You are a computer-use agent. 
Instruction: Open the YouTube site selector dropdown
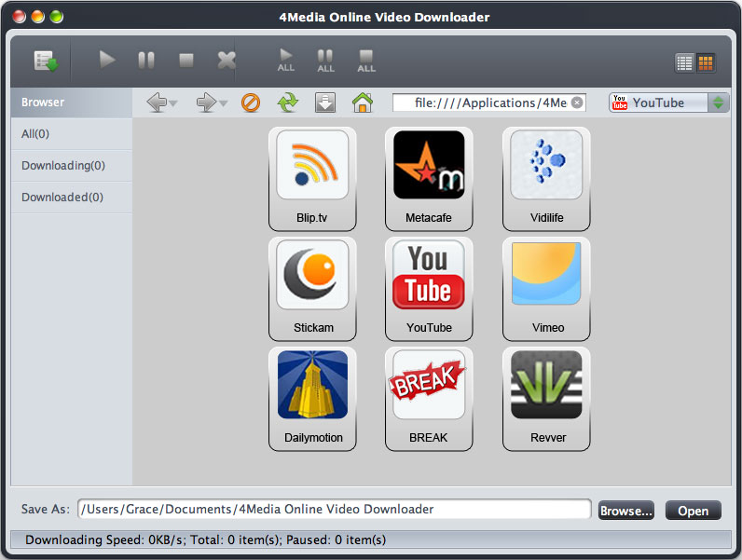[x=669, y=102]
